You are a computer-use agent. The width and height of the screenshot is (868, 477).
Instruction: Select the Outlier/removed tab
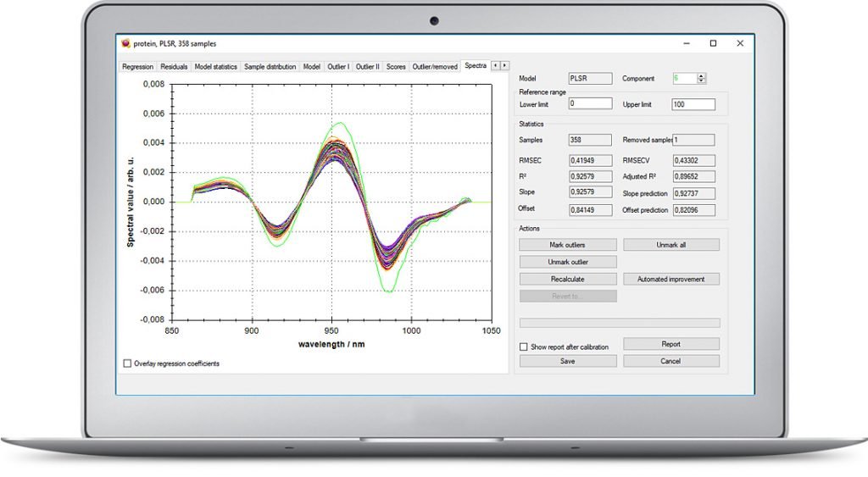coord(435,66)
